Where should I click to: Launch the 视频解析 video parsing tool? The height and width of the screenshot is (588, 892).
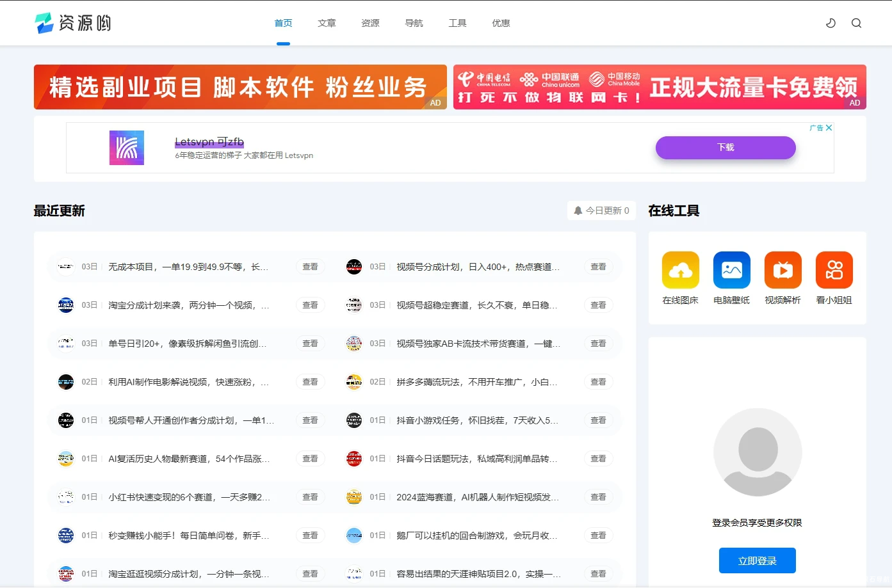click(x=783, y=269)
